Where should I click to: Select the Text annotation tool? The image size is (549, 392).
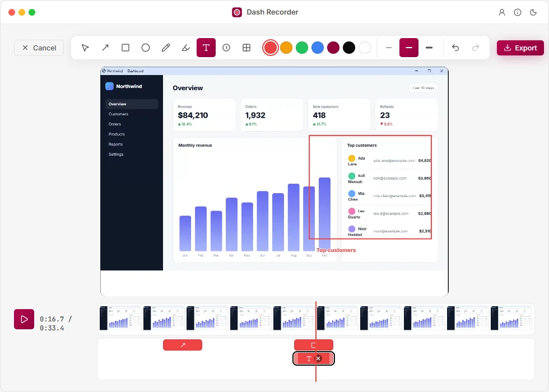pos(206,48)
